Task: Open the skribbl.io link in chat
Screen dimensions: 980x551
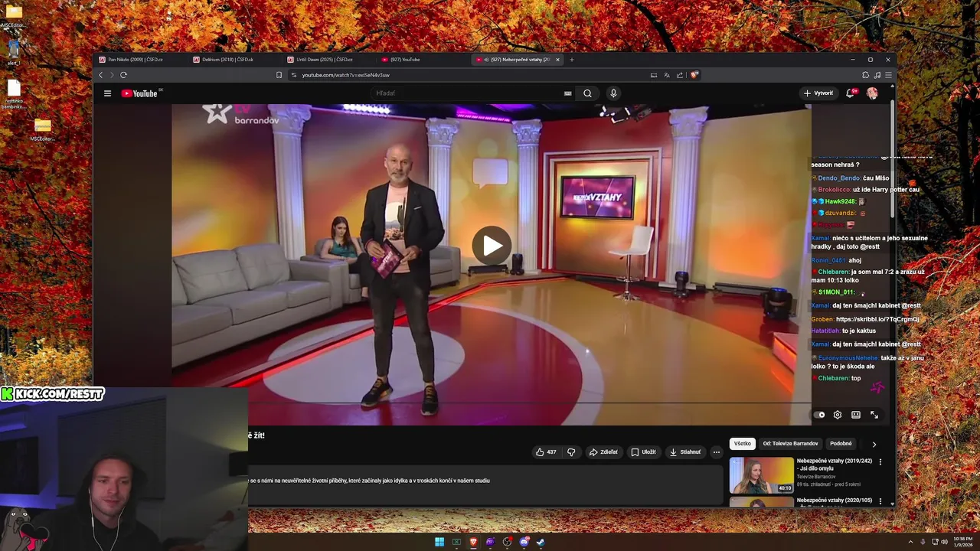Action: coord(877,319)
